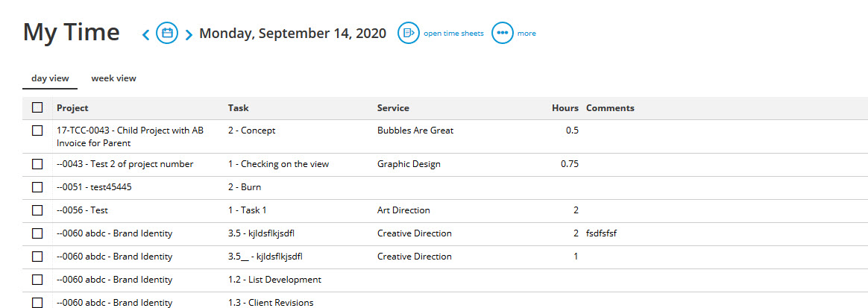Check the 17-TCC-0043 Child Project row checkbox
The height and width of the screenshot is (308, 868).
(37, 131)
